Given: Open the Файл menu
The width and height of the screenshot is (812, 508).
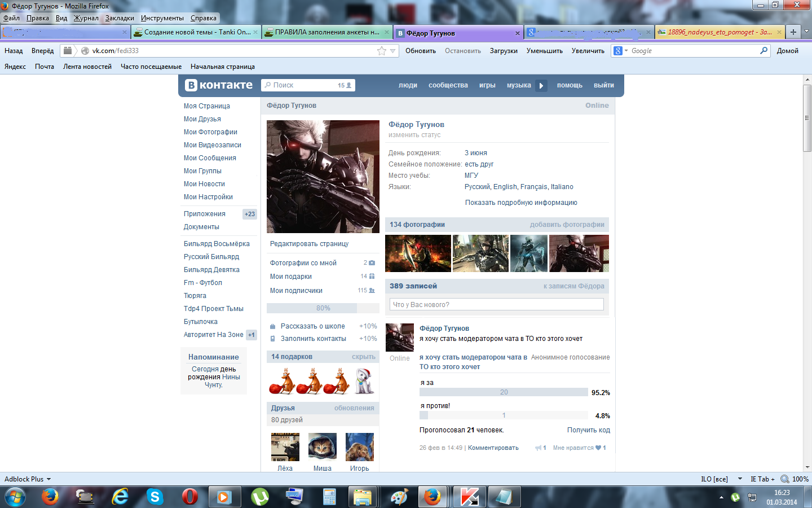Looking at the screenshot, I should pos(11,18).
